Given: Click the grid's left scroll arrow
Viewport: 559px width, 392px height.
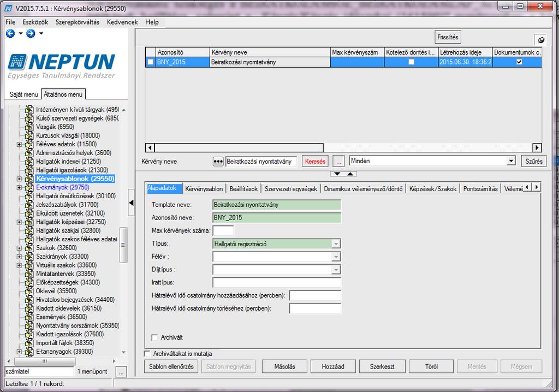Looking at the screenshot, I should pos(150,147).
